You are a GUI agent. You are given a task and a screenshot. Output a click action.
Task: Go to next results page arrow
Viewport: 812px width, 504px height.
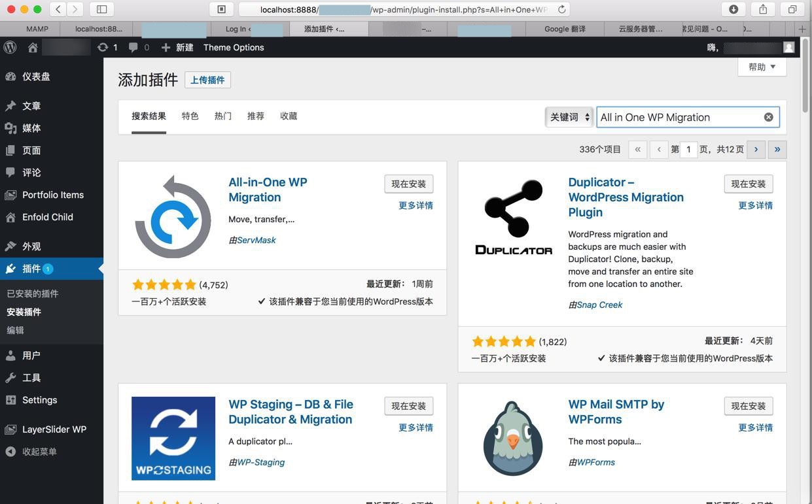(756, 149)
